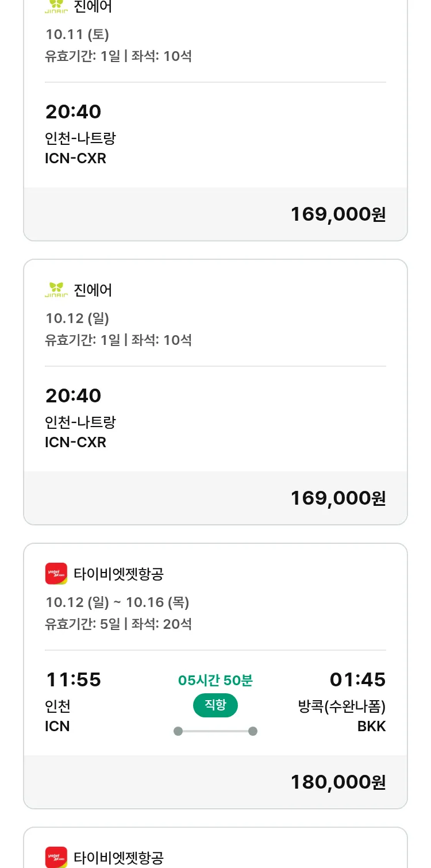Tap the 11:55 Incheon departure time
The image size is (431, 868).
coord(74,680)
